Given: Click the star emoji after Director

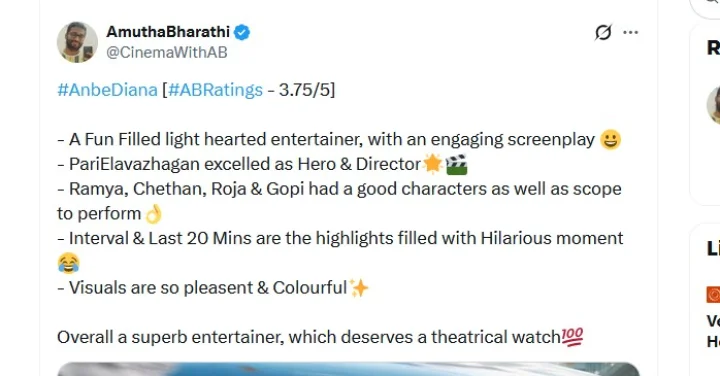Looking at the screenshot, I should [433, 164].
